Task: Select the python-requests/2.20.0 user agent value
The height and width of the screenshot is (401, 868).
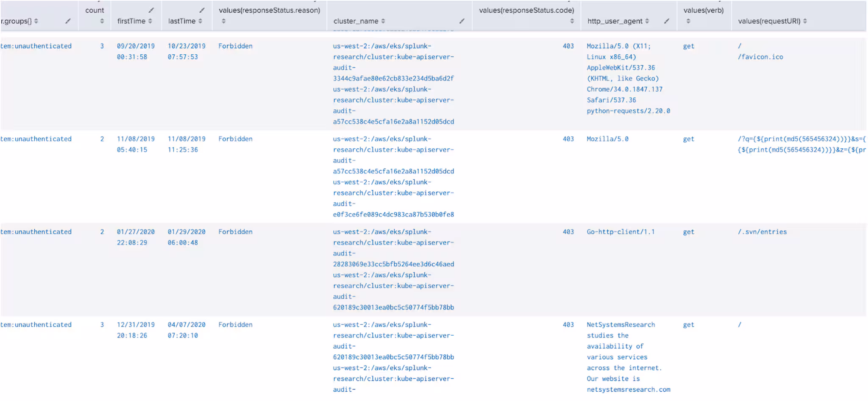Action: (628, 111)
